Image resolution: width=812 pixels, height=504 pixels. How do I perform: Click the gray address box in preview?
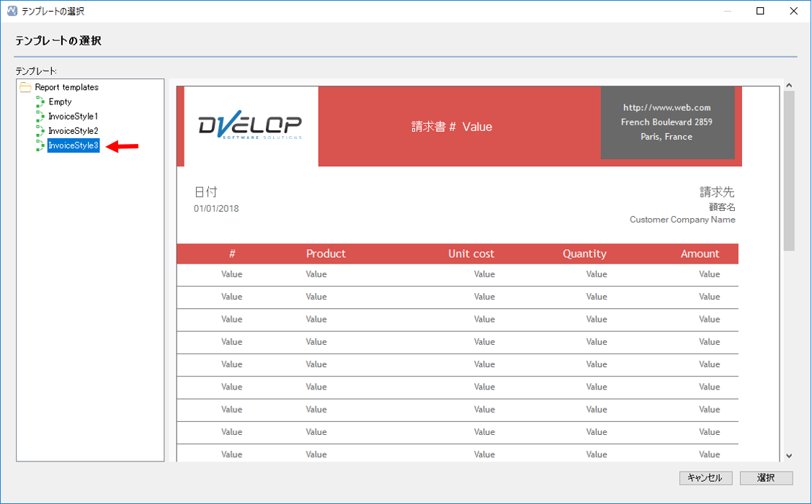pyautogui.click(x=667, y=122)
